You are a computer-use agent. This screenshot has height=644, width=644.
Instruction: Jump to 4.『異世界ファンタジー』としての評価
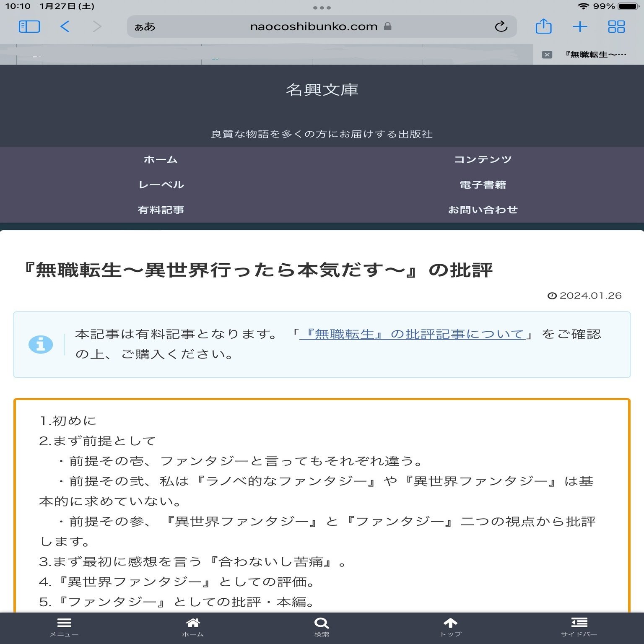coord(177,582)
